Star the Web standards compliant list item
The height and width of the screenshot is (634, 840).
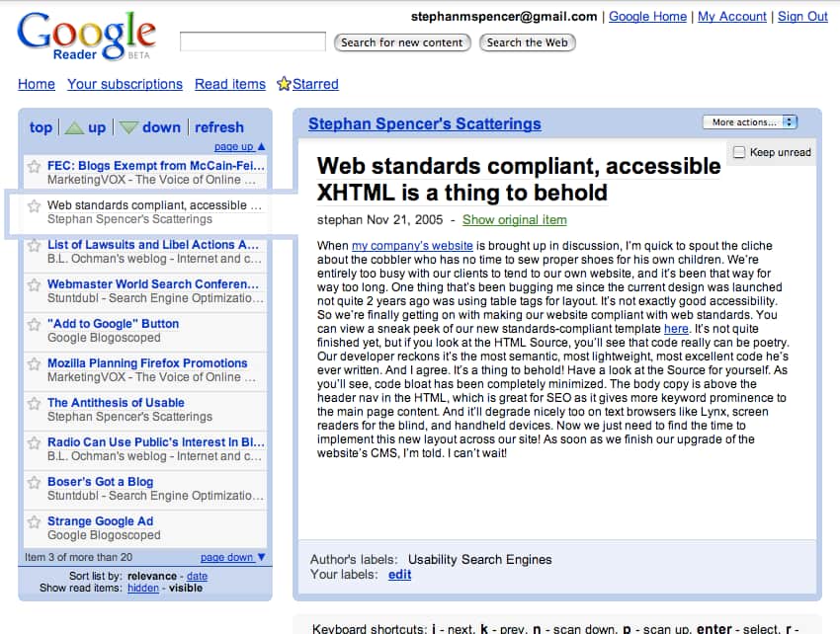coord(35,205)
